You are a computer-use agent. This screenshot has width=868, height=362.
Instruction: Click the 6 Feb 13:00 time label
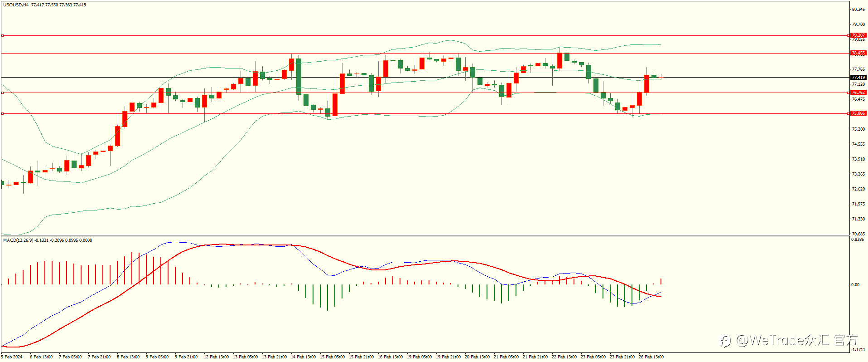[x=41, y=357]
